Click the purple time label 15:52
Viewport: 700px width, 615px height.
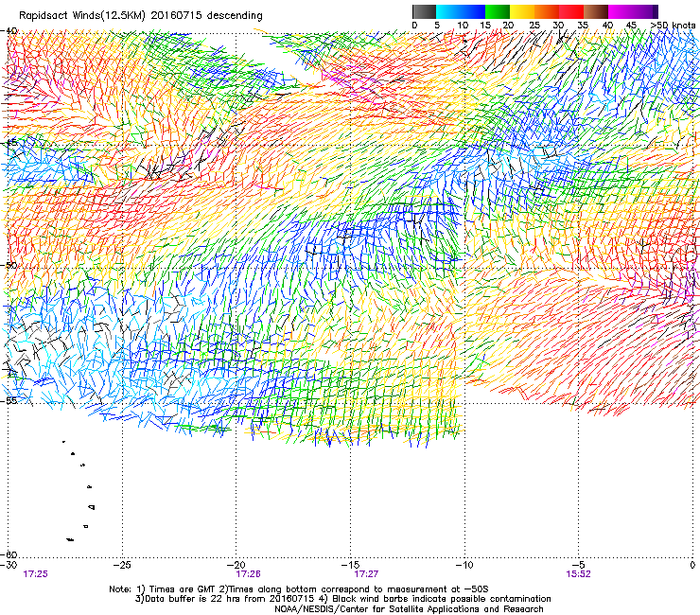pyautogui.click(x=578, y=574)
